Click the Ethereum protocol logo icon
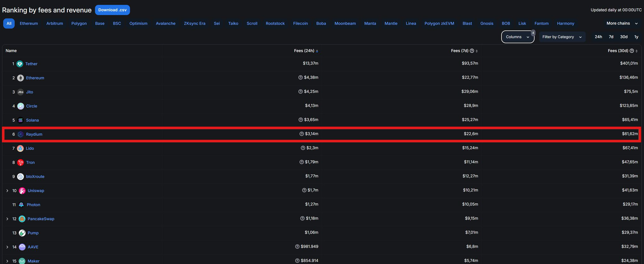The image size is (644, 264). (x=20, y=78)
